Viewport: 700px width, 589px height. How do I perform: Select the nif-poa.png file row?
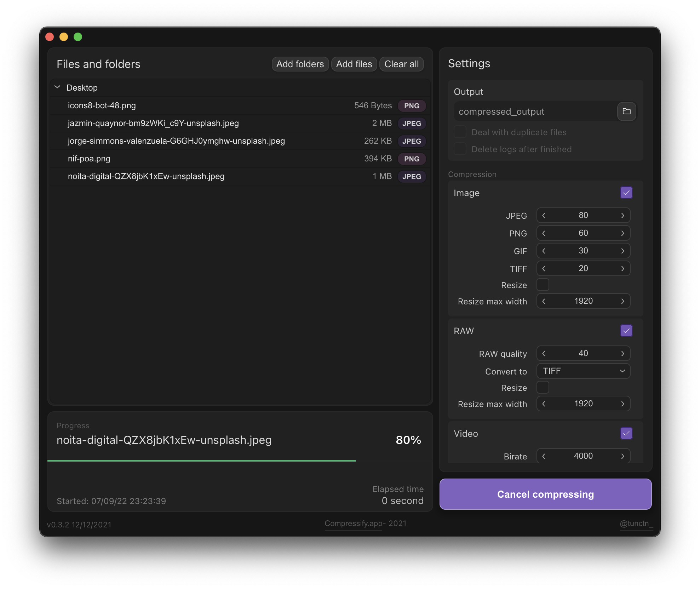pos(89,159)
